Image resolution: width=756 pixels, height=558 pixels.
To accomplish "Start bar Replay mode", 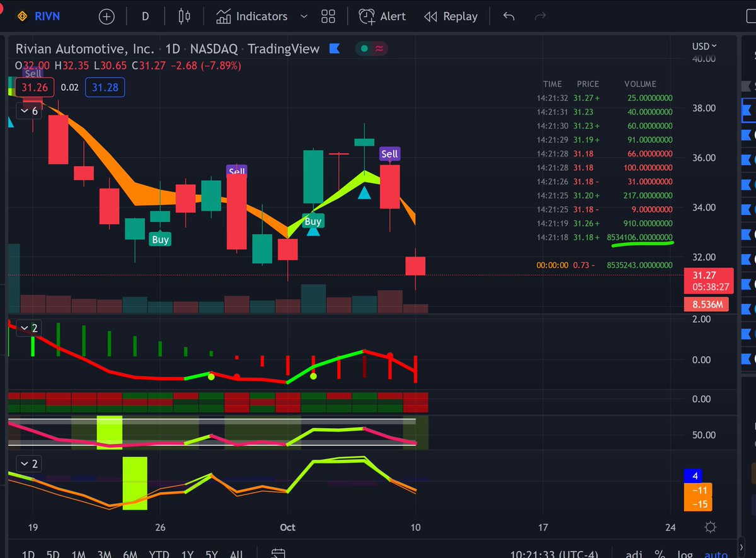I will click(450, 16).
